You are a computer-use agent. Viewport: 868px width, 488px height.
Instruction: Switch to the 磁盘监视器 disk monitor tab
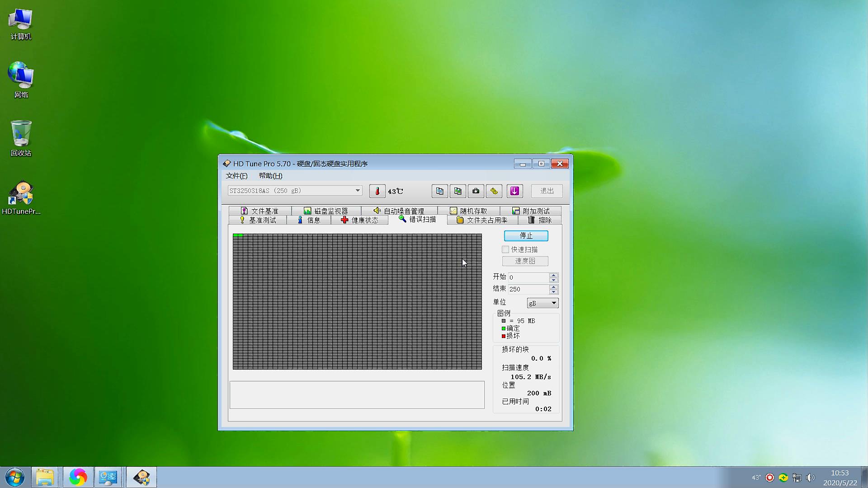[x=326, y=211]
